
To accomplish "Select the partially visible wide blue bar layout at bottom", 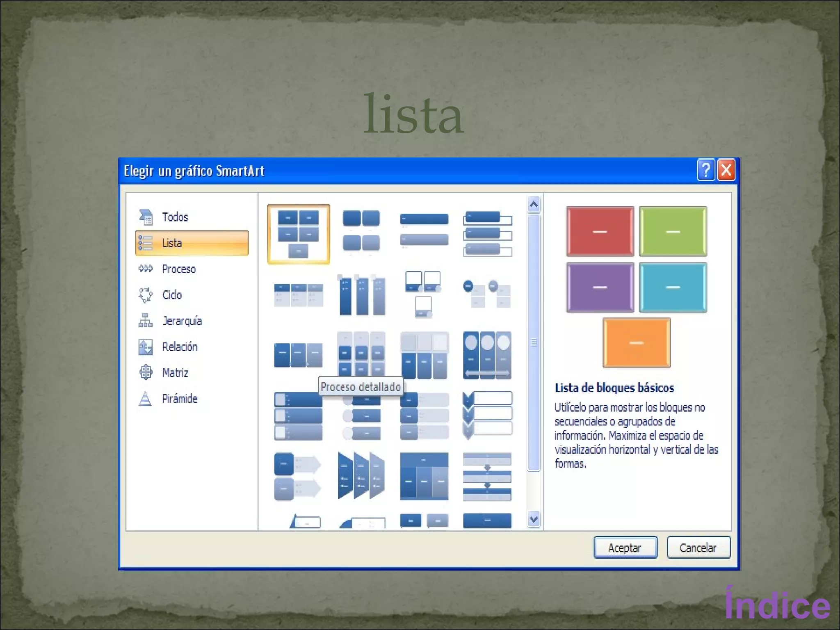I will pyautogui.click(x=487, y=521).
